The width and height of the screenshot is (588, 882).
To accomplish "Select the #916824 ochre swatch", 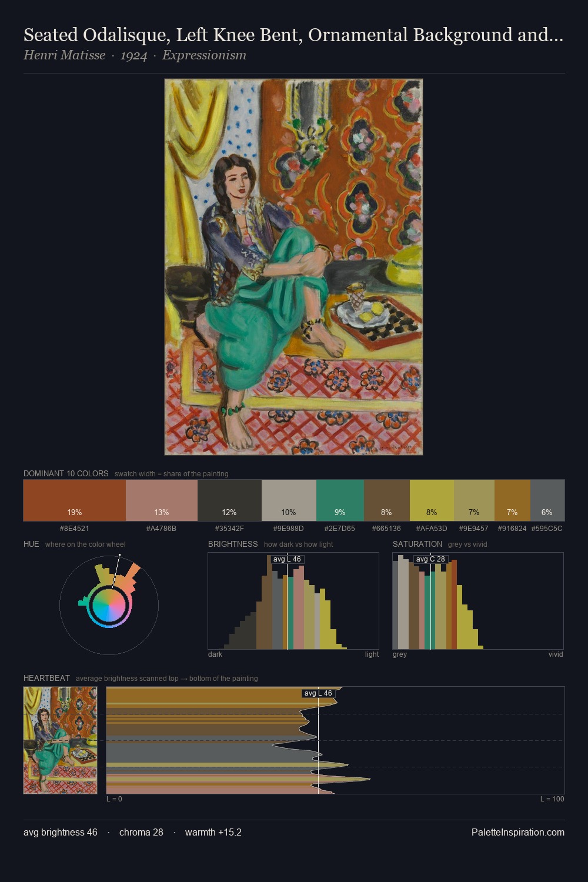I will pos(512,500).
